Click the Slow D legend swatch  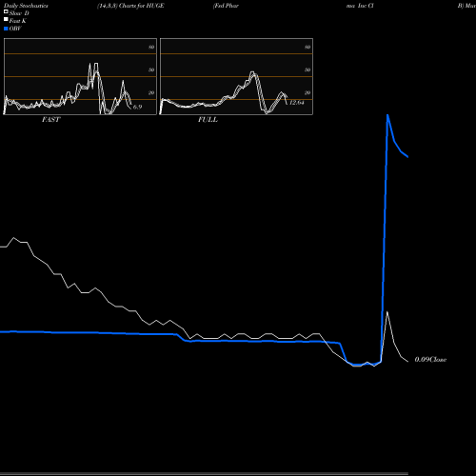coord(6,11)
